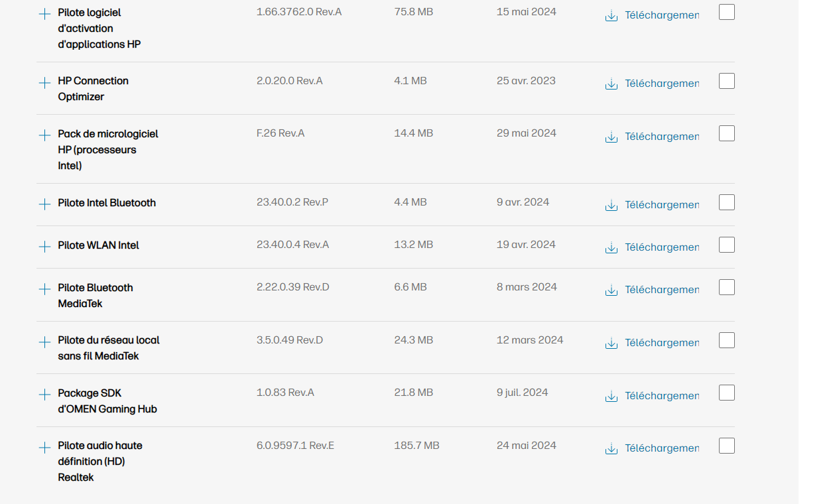This screenshot has height=504, width=831.
Task: Select checkbox for Pilote Bluetooth MediaTek
Action: (727, 287)
